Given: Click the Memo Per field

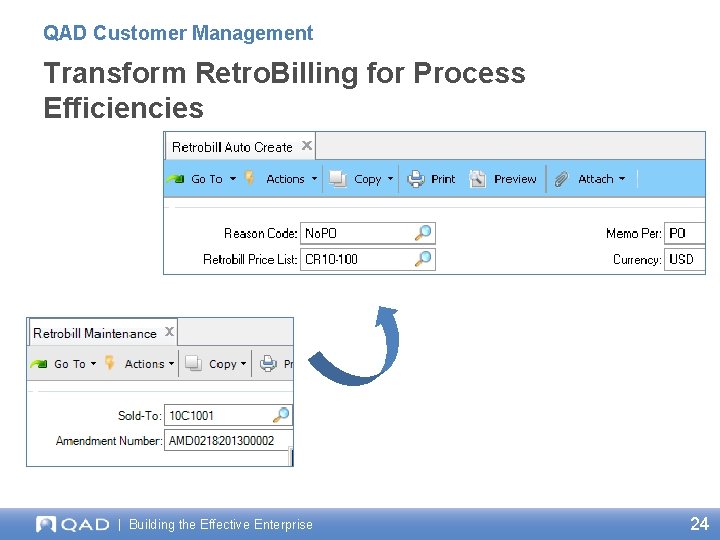Looking at the screenshot, I should (685, 233).
